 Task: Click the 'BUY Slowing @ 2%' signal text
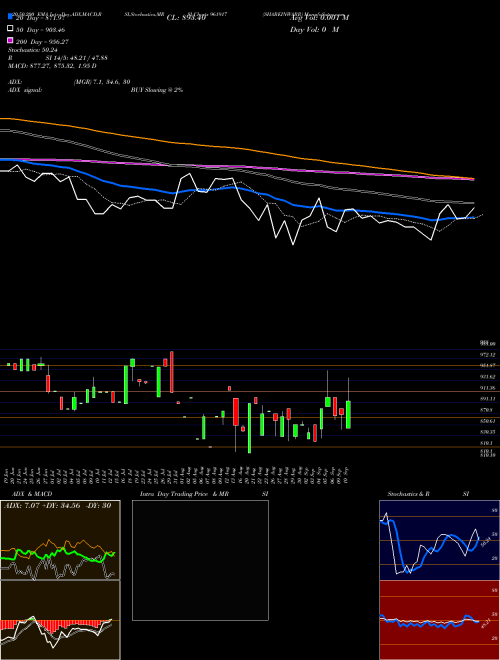click(x=157, y=90)
